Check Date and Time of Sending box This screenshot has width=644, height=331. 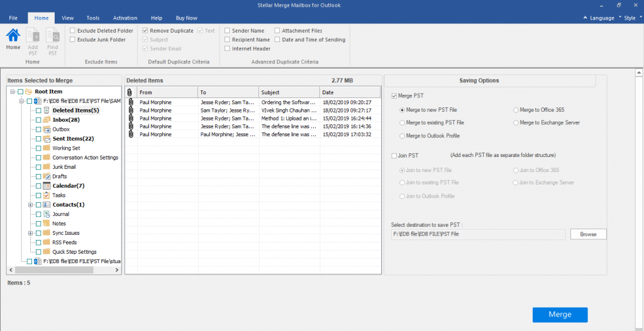[277, 40]
